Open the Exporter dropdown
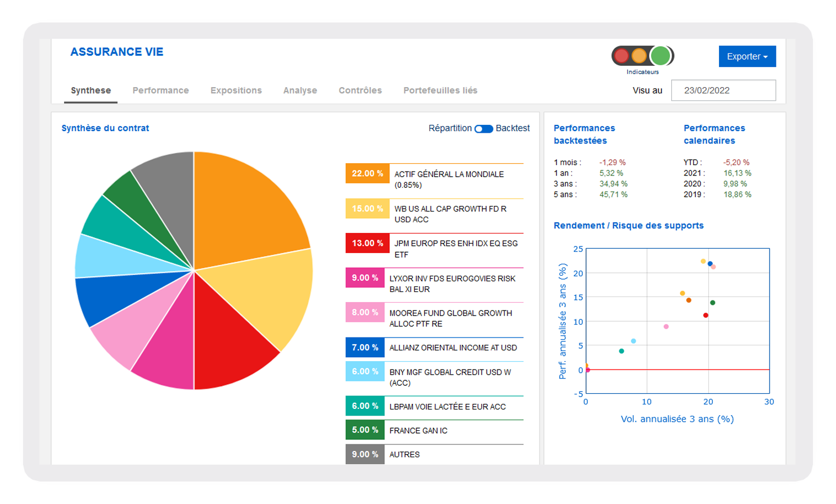 tap(747, 56)
